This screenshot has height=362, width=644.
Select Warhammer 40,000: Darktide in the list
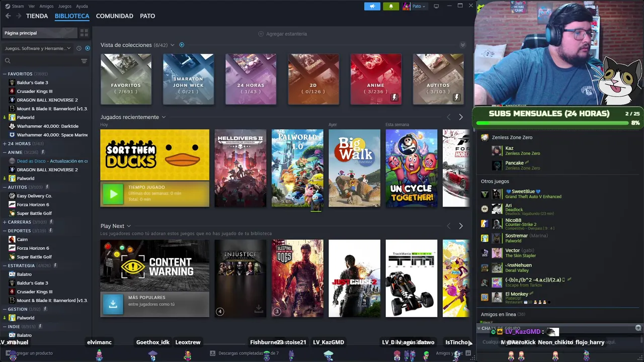[x=48, y=126]
